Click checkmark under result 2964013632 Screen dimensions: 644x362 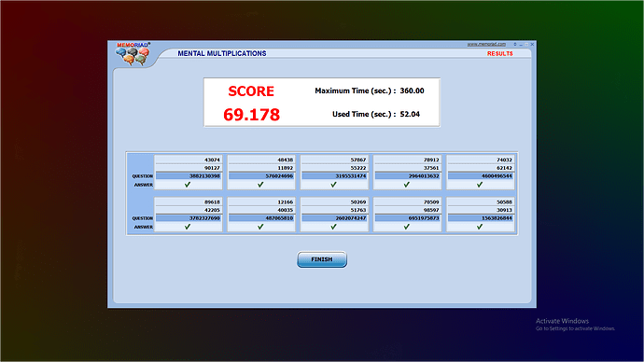click(407, 185)
